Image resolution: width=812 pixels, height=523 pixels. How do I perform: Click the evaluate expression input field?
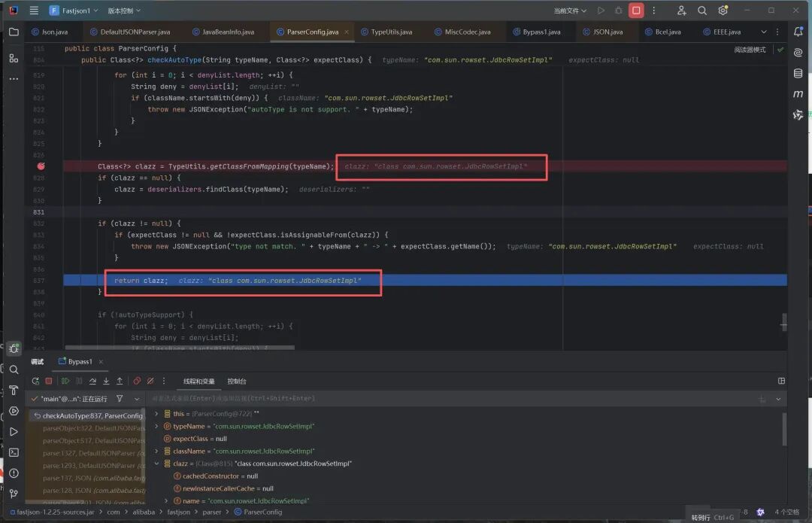coord(450,399)
